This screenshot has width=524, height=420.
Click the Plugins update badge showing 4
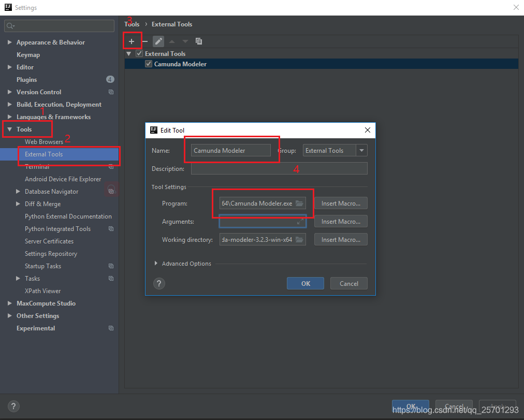click(x=110, y=80)
